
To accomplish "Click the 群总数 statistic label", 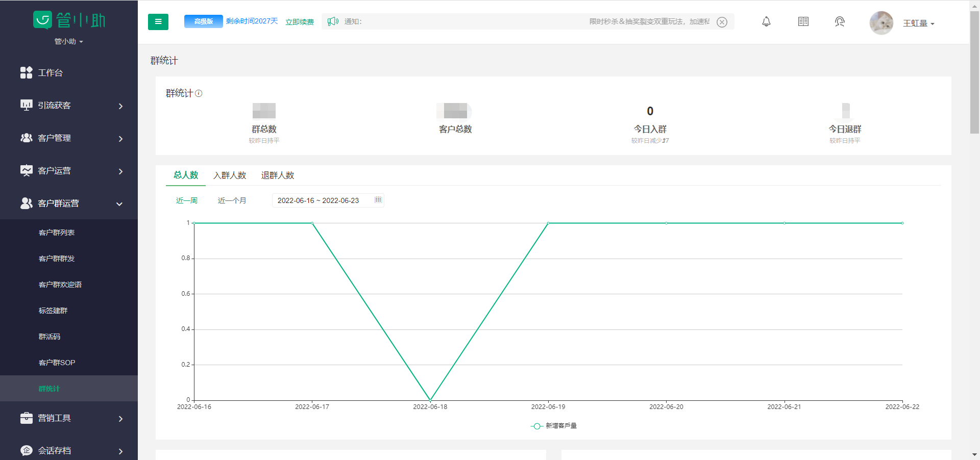I will click(x=264, y=129).
